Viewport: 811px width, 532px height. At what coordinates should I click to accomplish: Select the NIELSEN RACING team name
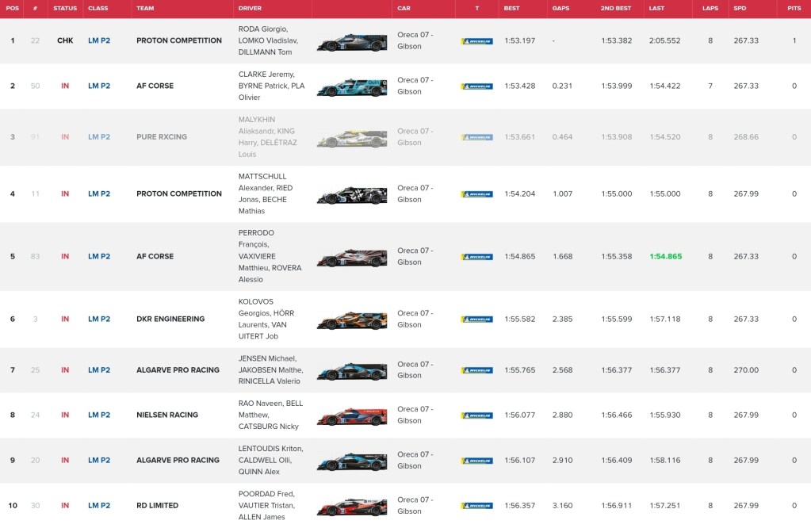coord(167,415)
